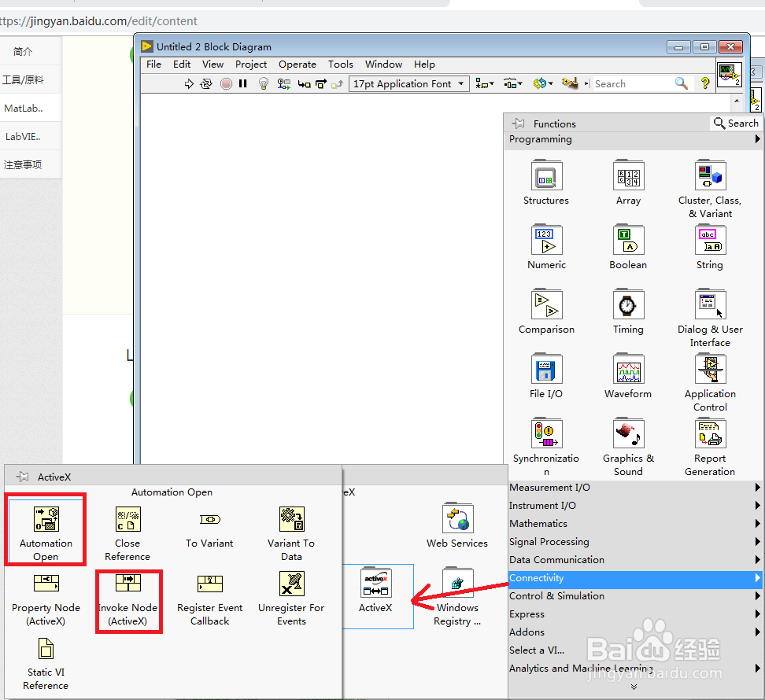Open the Timing palette
Image resolution: width=765 pixels, height=700 pixels.
click(x=628, y=312)
